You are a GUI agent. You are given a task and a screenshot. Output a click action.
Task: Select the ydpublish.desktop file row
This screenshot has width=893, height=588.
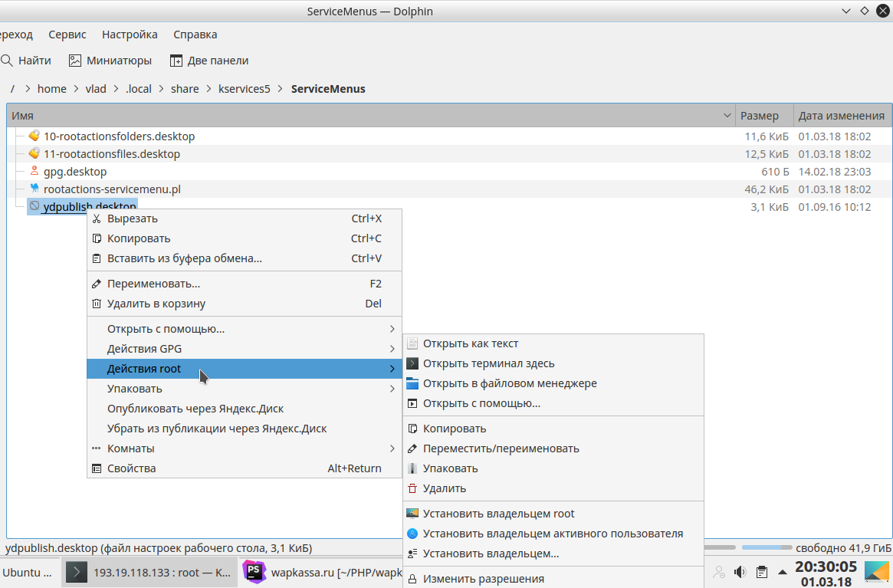(x=83, y=206)
